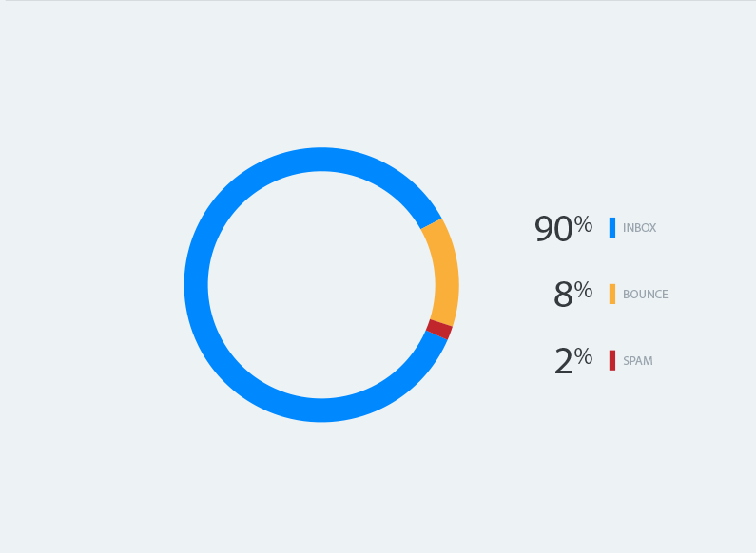Click the blue inbox arc at donut bottom
756x553 pixels.
tap(321, 410)
